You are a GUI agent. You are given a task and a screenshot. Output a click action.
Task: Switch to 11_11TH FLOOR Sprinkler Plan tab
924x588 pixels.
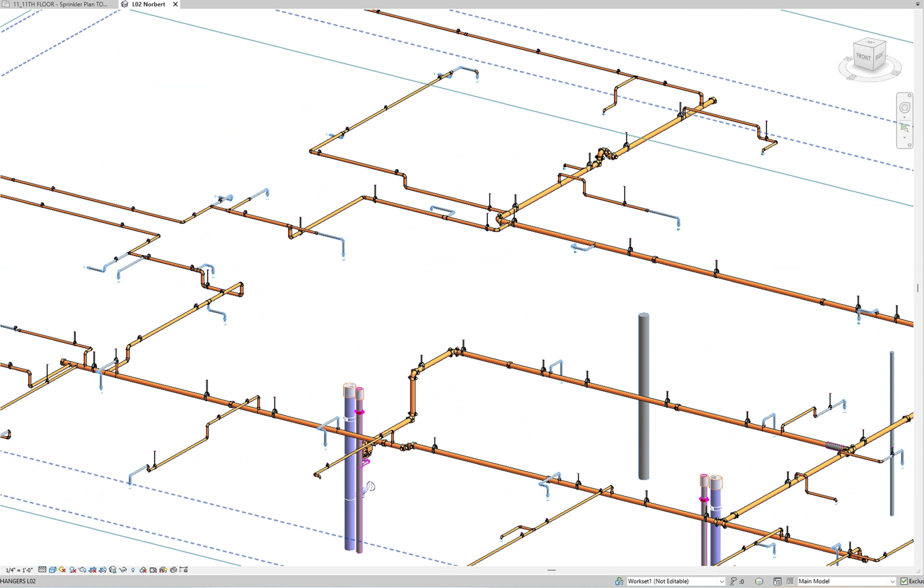coord(60,4)
